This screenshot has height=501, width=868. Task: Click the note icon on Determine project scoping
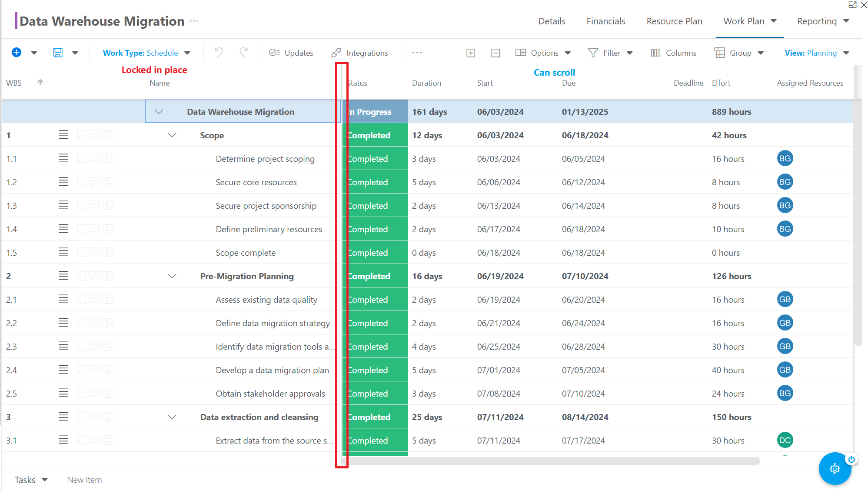pyautogui.click(x=82, y=159)
